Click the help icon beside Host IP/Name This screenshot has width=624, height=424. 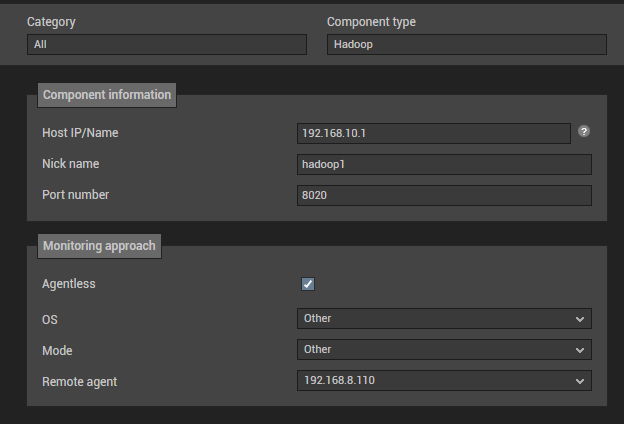[583, 131]
